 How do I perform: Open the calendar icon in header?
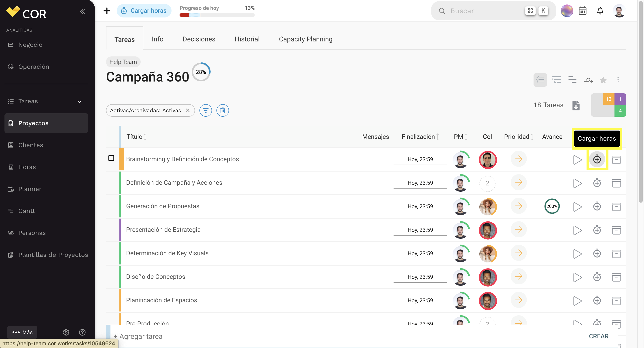coord(583,11)
